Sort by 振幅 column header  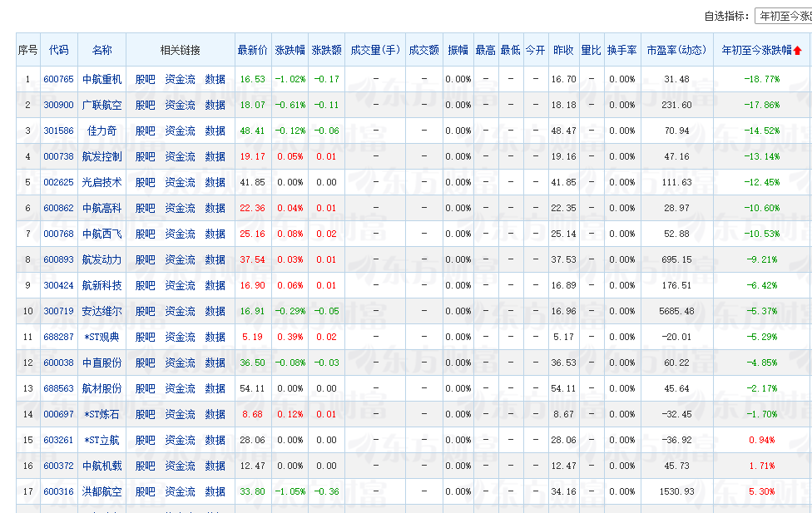458,50
